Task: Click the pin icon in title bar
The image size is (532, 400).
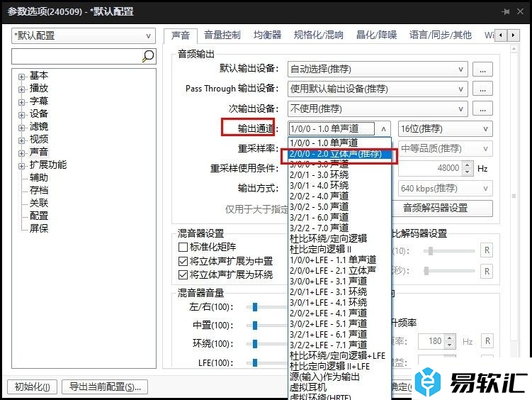Action: [x=506, y=11]
